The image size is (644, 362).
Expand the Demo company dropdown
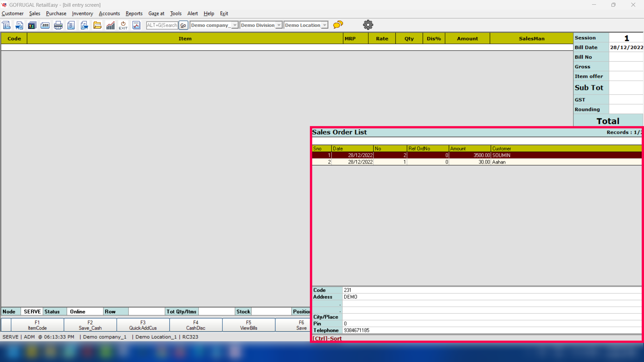coord(235,25)
